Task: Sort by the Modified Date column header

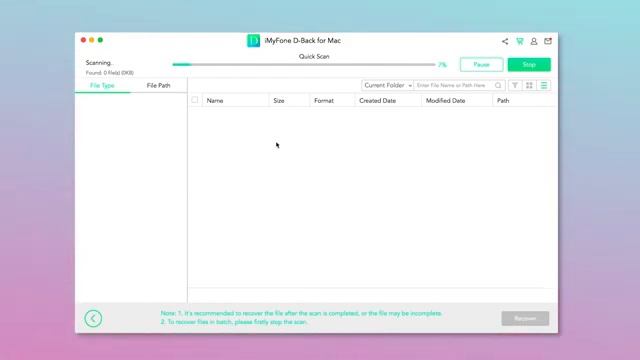Action: pyautogui.click(x=445, y=100)
